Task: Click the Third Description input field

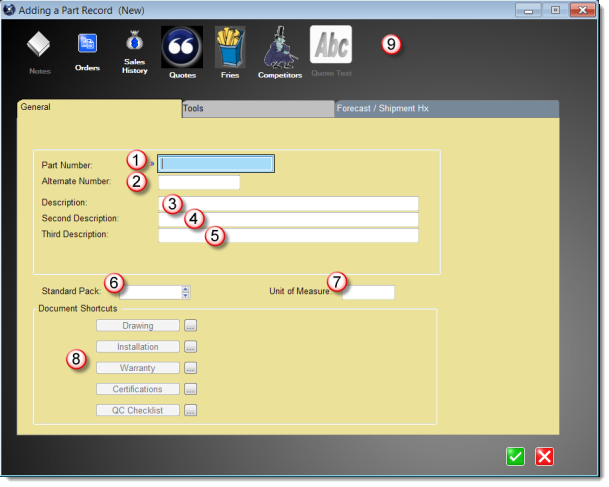Action: tap(288, 235)
